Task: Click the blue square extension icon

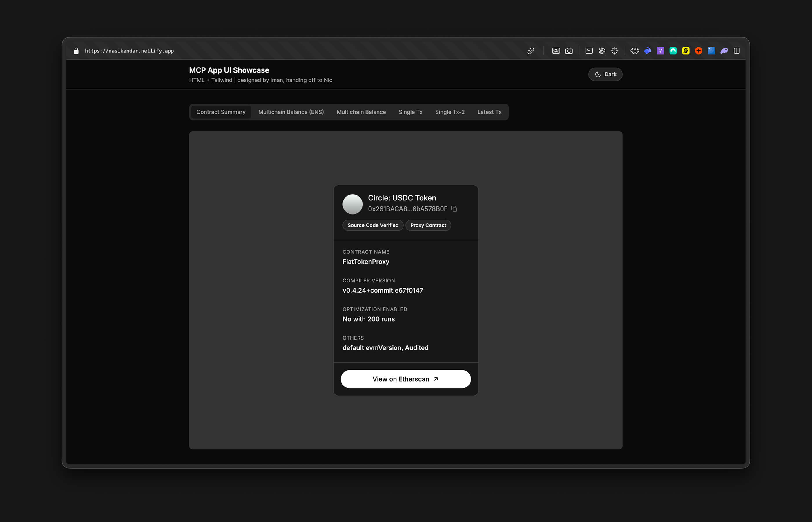Action: (711, 51)
